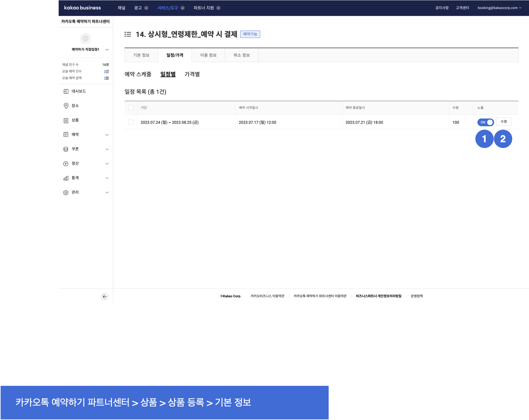Collapse sidebar using the left arrow button
Image resolution: width=529 pixels, height=420 pixels.
104,296
